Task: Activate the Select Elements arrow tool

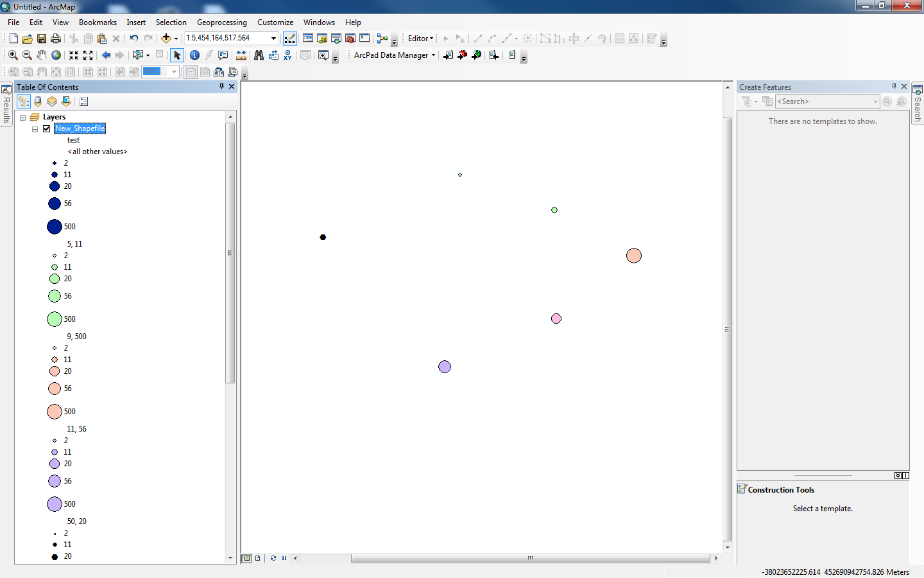Action: [x=177, y=55]
